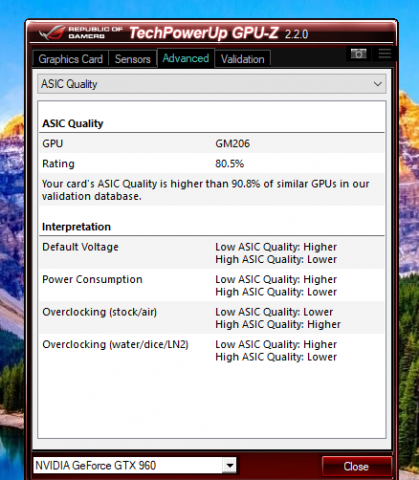This screenshot has width=419, height=480.
Task: Open the hamburger menu icon
Action: point(385,54)
